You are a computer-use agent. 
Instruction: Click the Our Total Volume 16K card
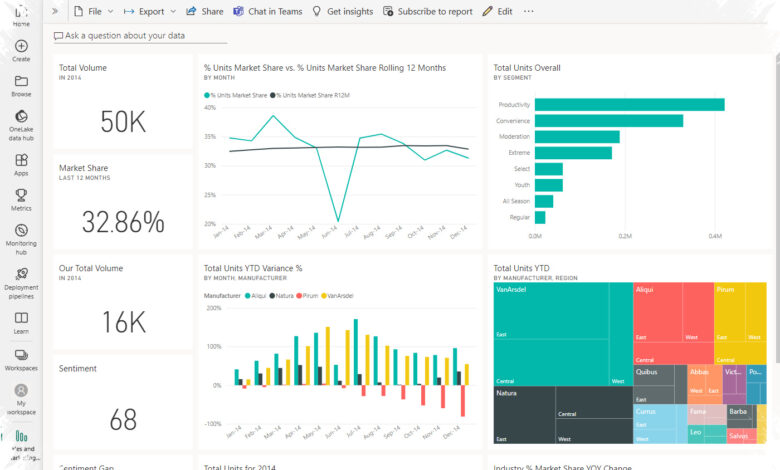(x=123, y=302)
